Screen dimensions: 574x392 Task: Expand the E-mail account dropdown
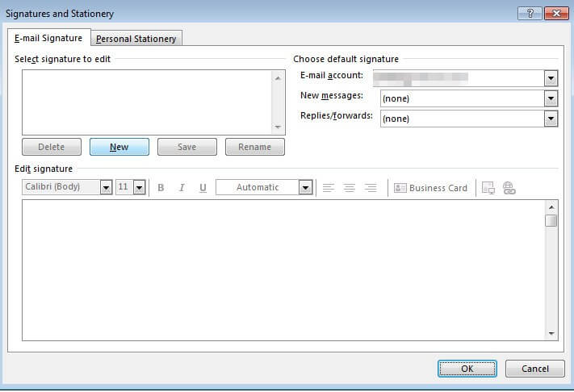(551, 78)
